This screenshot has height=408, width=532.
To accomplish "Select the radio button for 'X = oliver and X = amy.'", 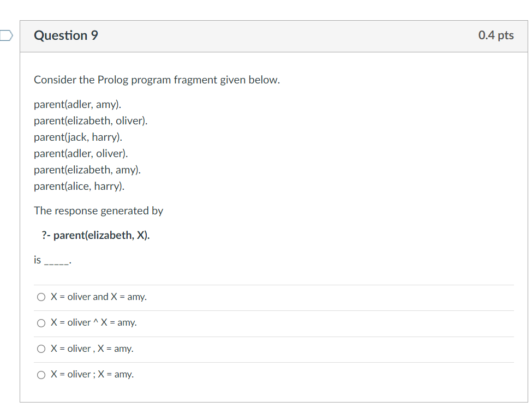I will click(x=41, y=297).
